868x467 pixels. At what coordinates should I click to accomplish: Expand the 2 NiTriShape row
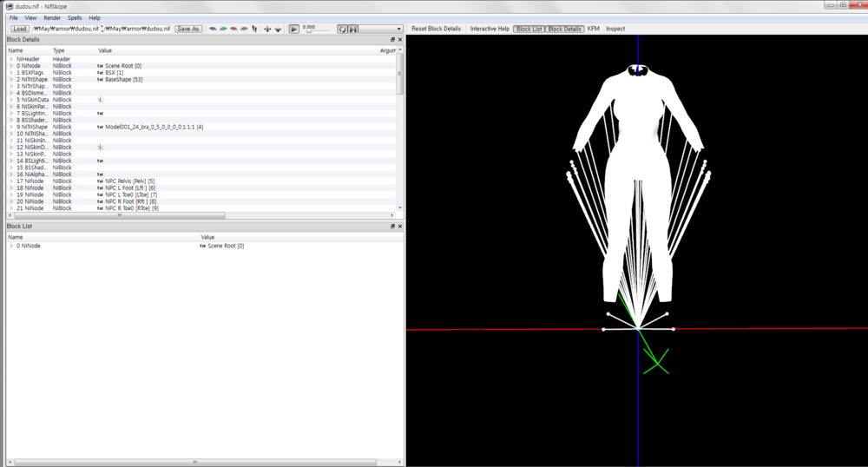[11, 80]
